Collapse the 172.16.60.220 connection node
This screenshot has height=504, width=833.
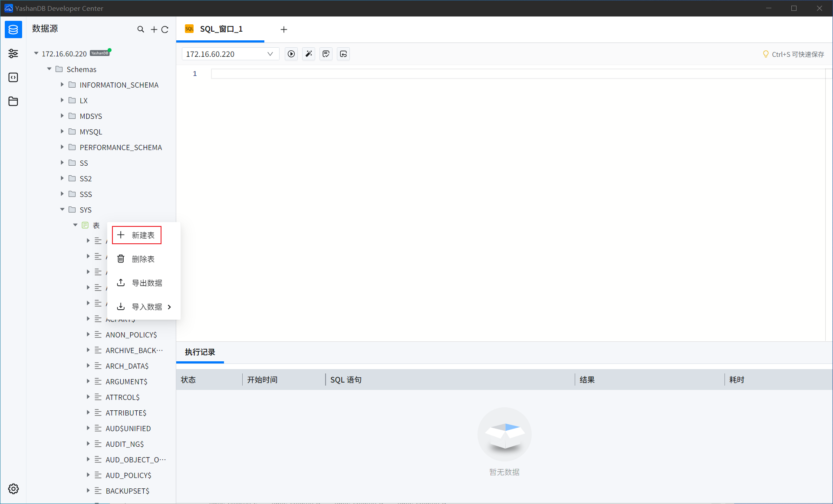tap(36, 53)
